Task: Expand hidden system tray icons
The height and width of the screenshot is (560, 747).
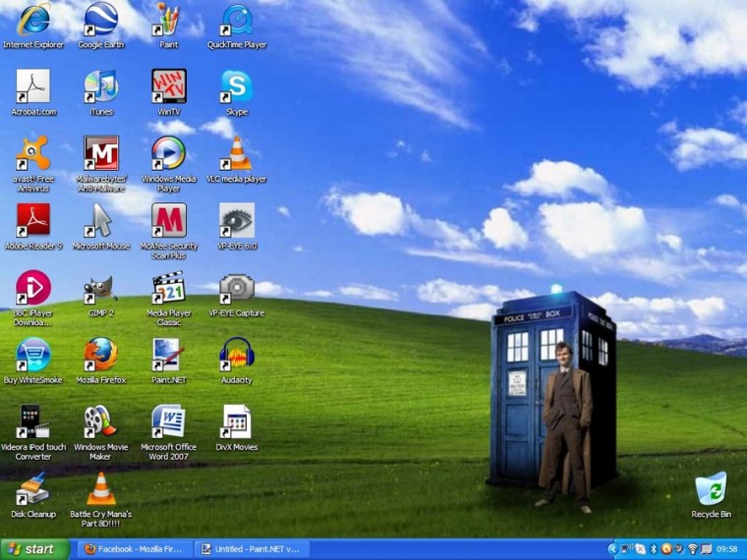Action: (613, 549)
